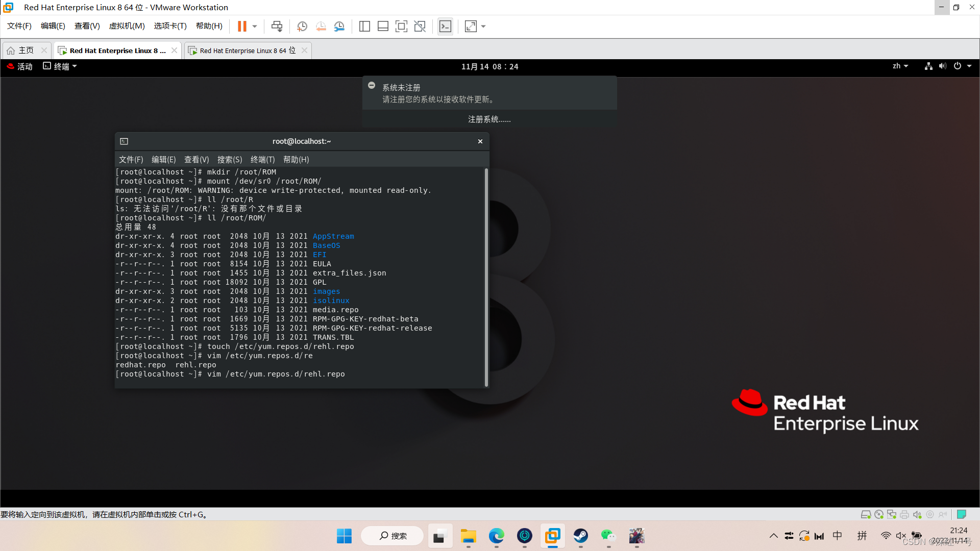Open the 文件(F) menu in VMware
This screenshot has height=551, width=980.
click(19, 26)
